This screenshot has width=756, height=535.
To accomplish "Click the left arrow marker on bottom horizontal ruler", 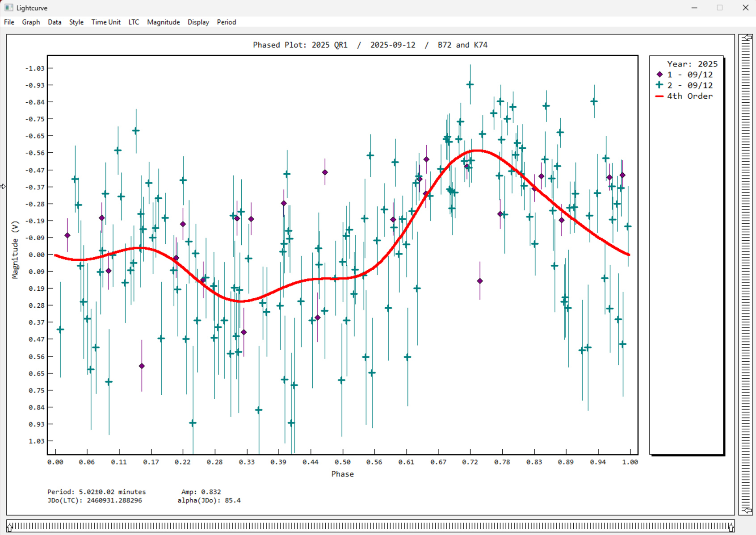I will (10, 527).
